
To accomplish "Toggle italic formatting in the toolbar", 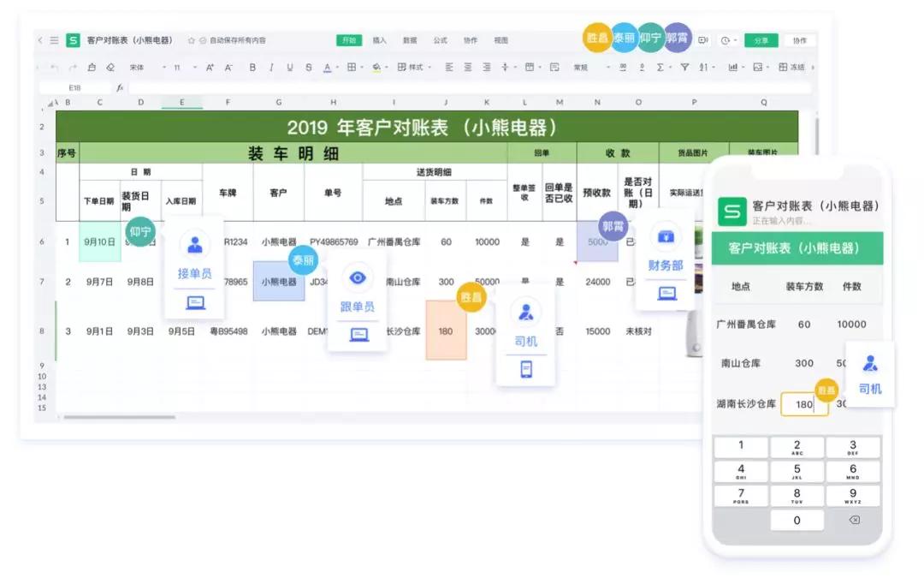I will pos(270,67).
